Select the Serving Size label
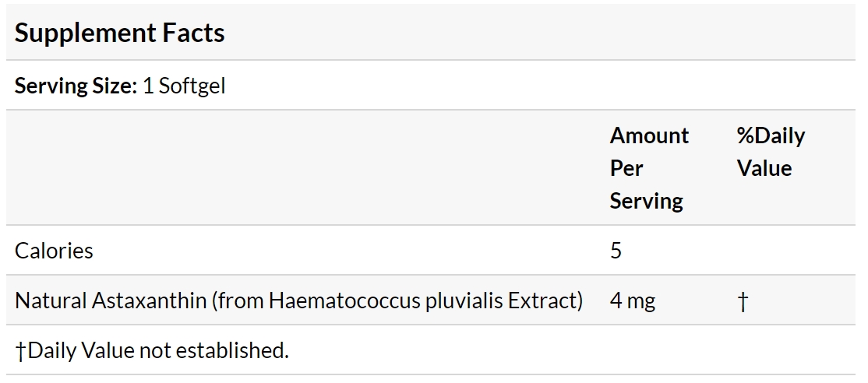This screenshot has height=383, width=868. (x=76, y=86)
